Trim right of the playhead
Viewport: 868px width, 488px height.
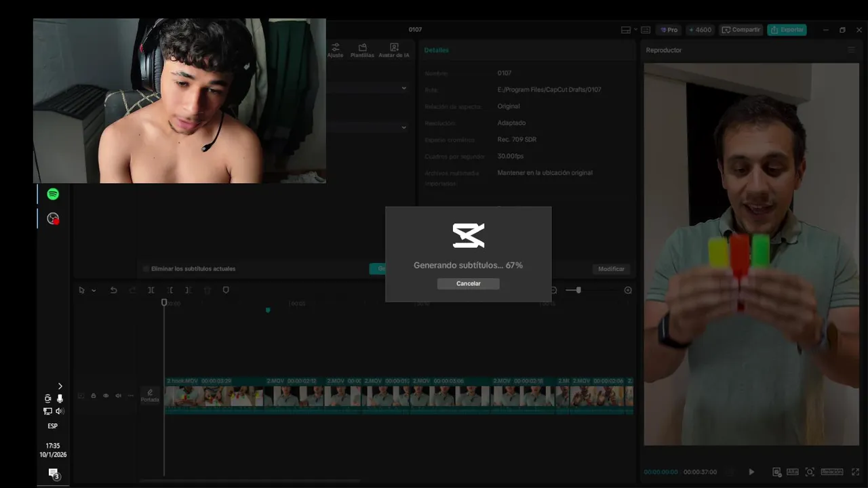click(x=189, y=290)
